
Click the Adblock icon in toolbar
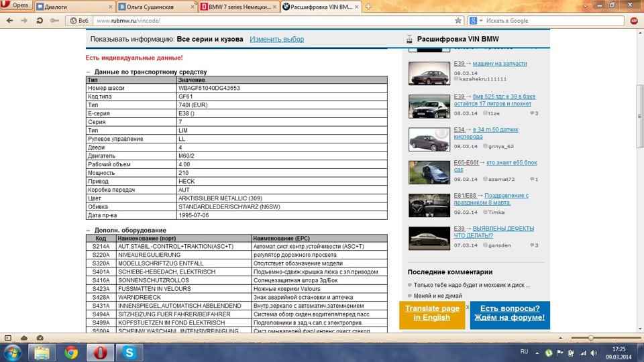click(x=634, y=21)
